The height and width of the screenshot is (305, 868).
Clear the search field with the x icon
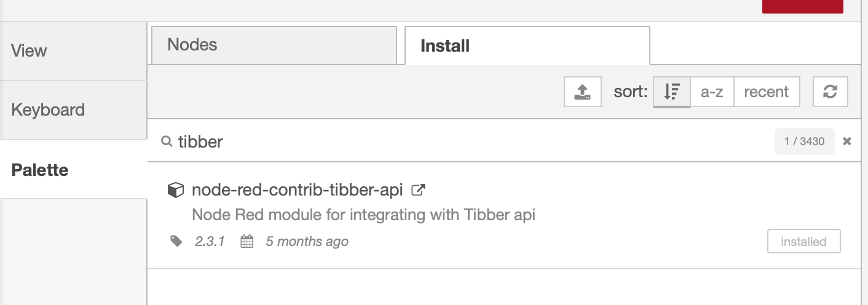(847, 141)
